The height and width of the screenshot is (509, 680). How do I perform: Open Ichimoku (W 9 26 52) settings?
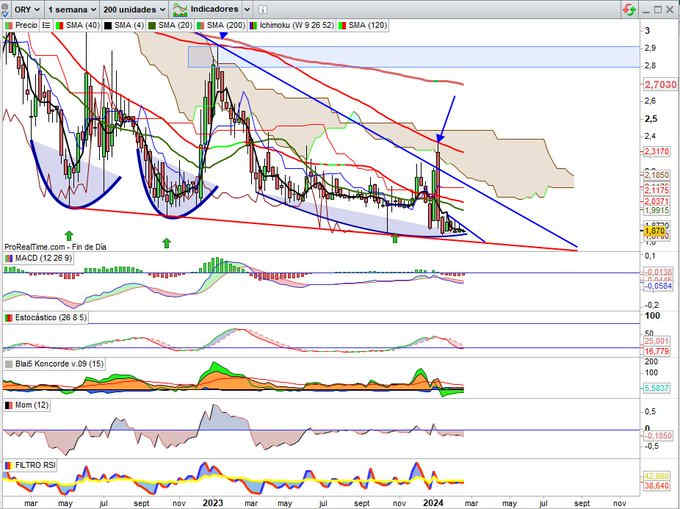[292, 25]
